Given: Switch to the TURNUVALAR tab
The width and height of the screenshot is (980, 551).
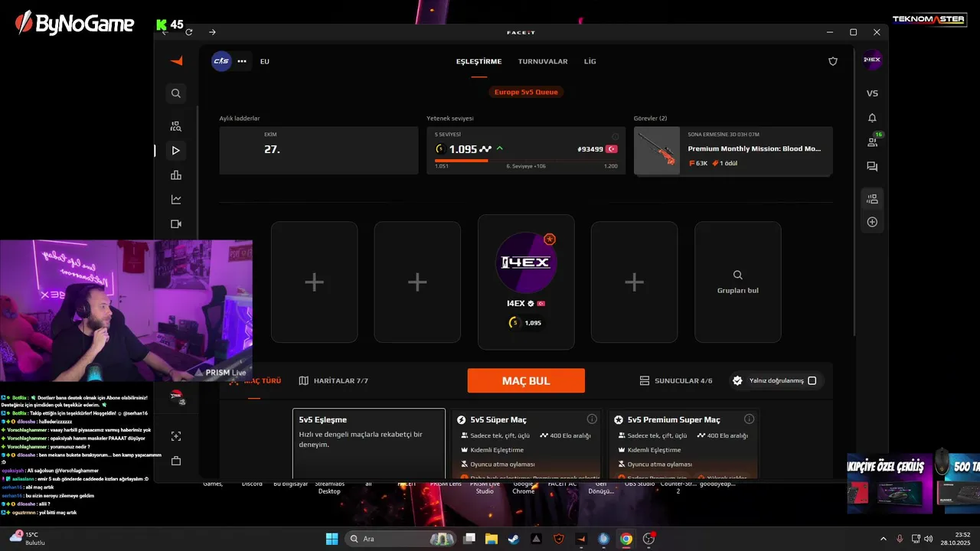Looking at the screenshot, I should 543,61.
